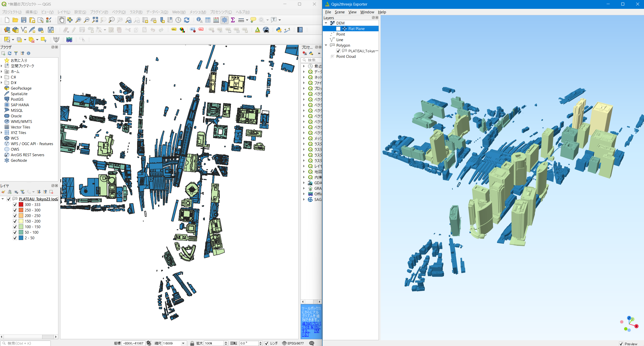Click the Refresh map icon
The image size is (644, 346).
click(x=187, y=20)
